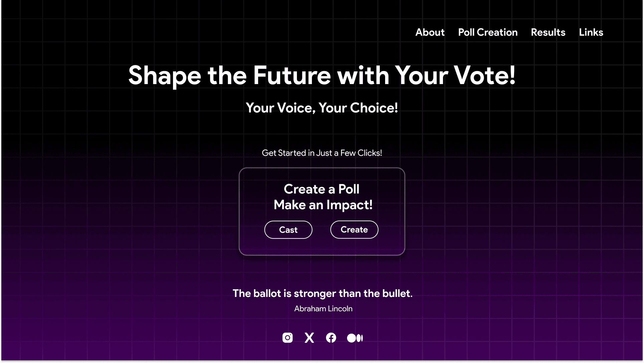Click the "Make an Impact!" text
The width and height of the screenshot is (644, 363).
[323, 205]
